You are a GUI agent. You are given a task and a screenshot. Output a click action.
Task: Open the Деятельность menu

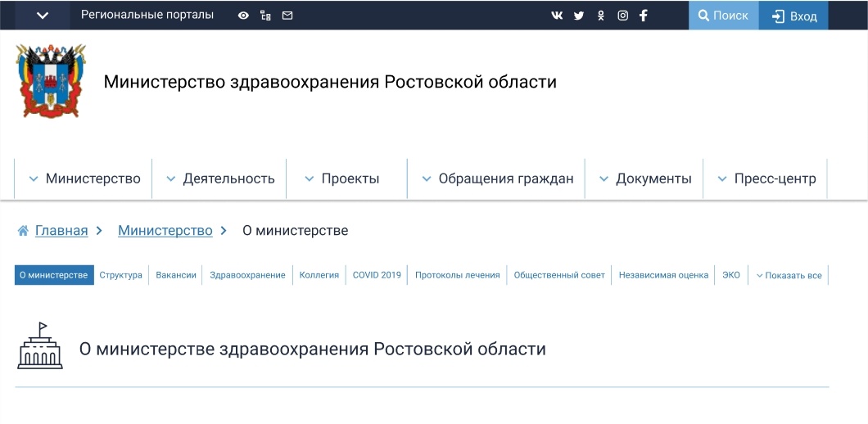220,178
